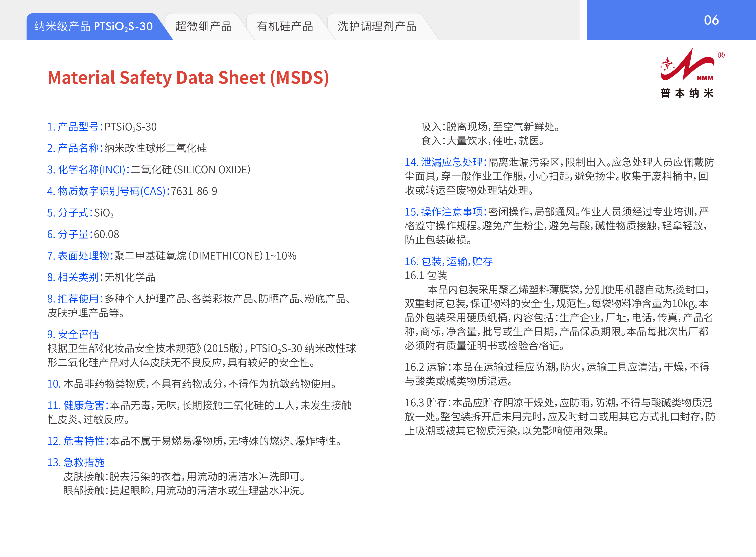Click the 9. 安全评估 heading
This screenshot has width=756, height=557.
click(73, 334)
